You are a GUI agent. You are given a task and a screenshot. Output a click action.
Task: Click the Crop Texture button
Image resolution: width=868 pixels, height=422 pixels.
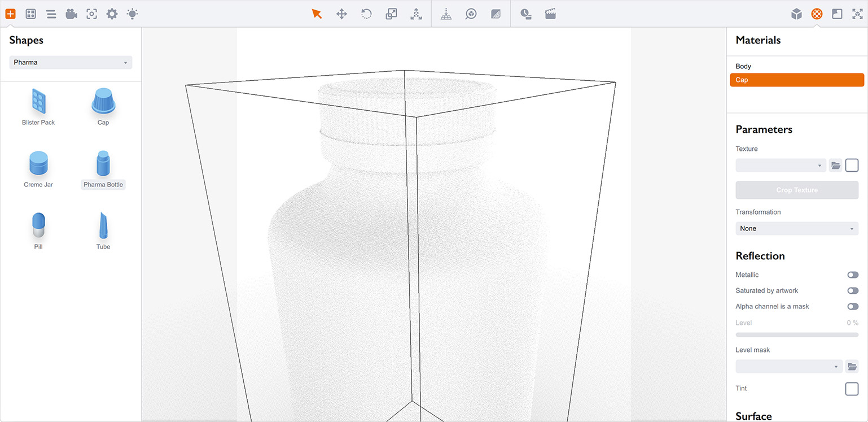[x=796, y=190]
